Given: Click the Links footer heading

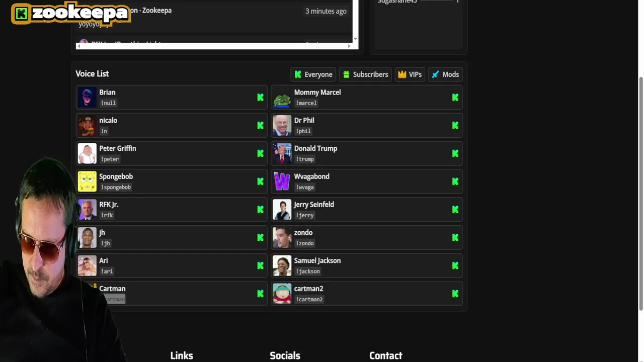Looking at the screenshot, I should [x=182, y=355].
